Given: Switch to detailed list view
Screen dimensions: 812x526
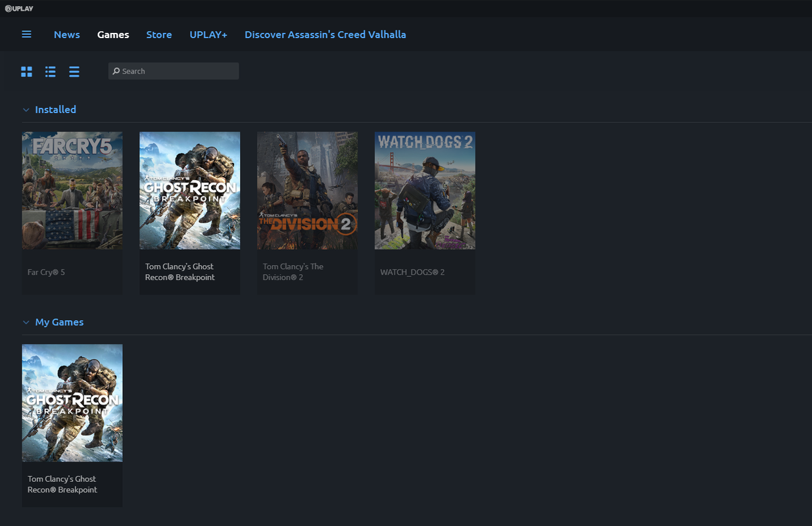Looking at the screenshot, I should (51, 72).
